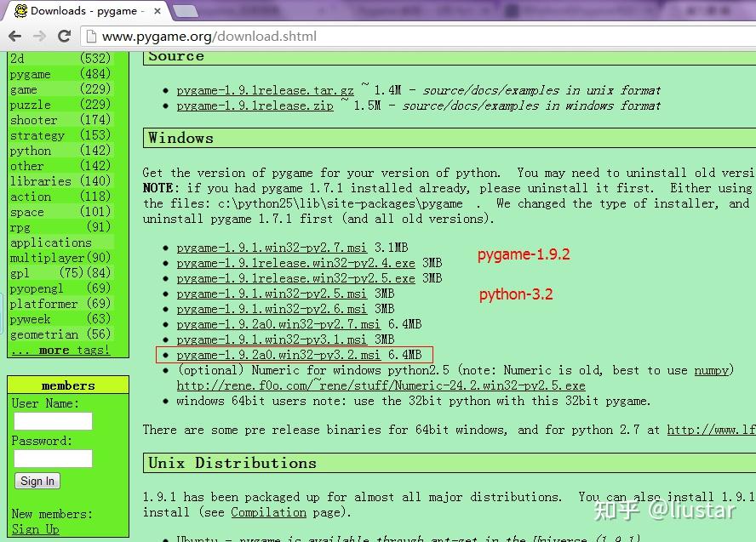
Task: Click the python tag in the sidebar
Action: [x=31, y=151]
